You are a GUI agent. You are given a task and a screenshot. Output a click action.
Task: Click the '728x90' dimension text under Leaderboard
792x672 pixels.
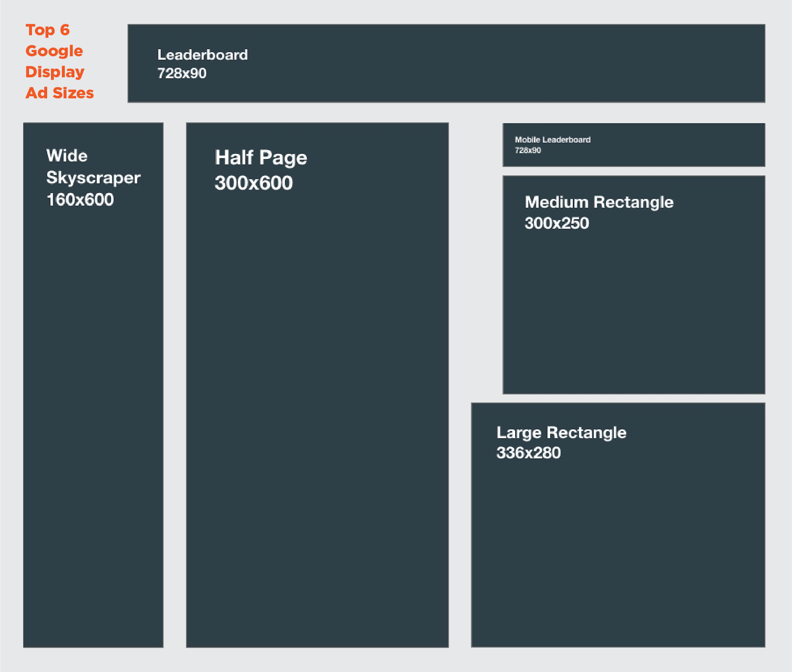[181, 75]
